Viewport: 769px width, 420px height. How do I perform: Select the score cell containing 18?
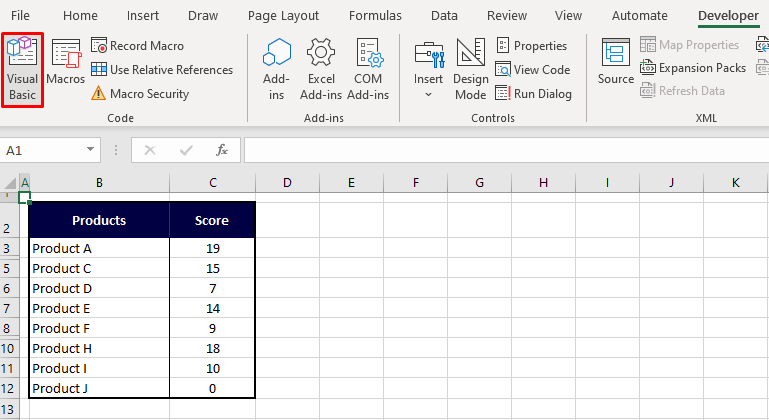coord(212,348)
